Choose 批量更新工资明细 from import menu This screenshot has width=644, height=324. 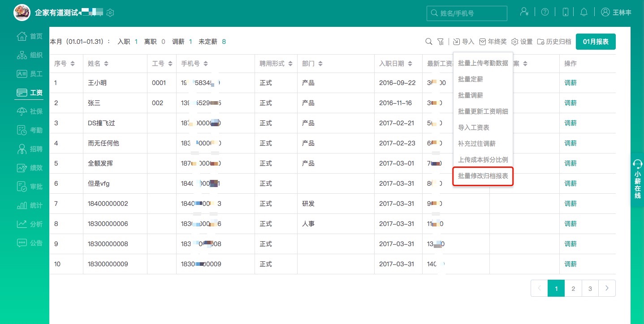pyautogui.click(x=483, y=111)
